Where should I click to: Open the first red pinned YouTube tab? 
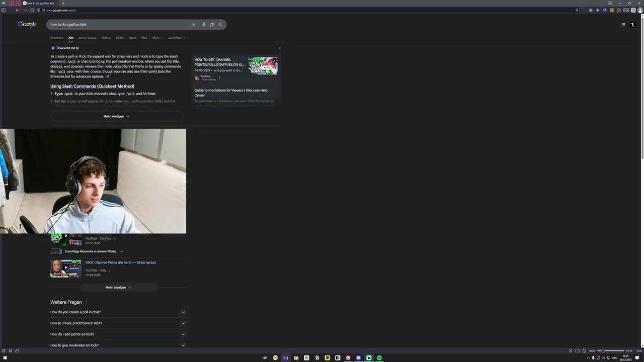pos(12,3)
